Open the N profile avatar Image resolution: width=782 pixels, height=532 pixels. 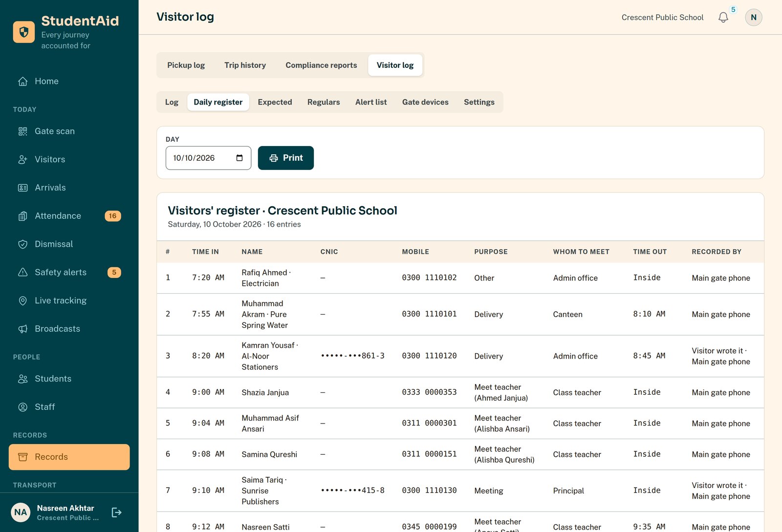[x=754, y=18]
